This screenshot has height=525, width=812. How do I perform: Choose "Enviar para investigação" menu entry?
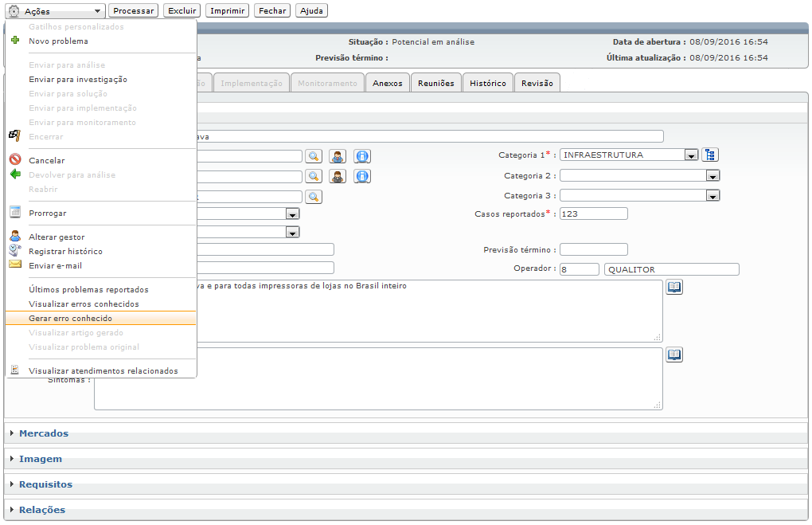pos(77,79)
